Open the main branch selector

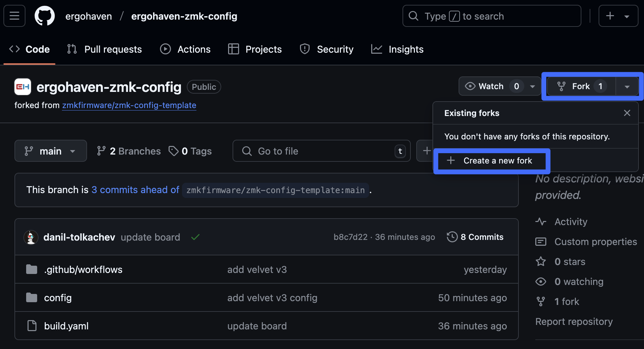(51, 151)
